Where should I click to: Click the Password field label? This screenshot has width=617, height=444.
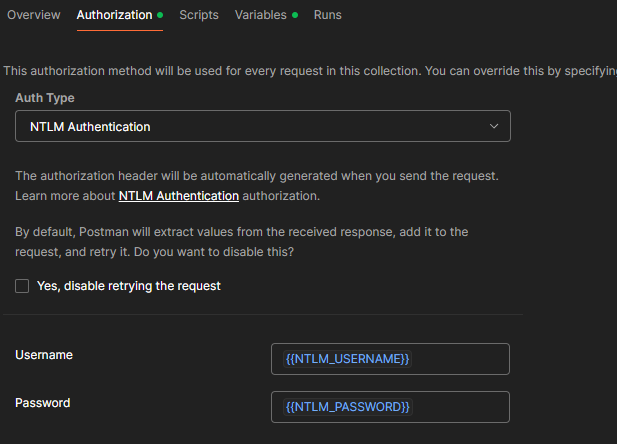pos(43,403)
